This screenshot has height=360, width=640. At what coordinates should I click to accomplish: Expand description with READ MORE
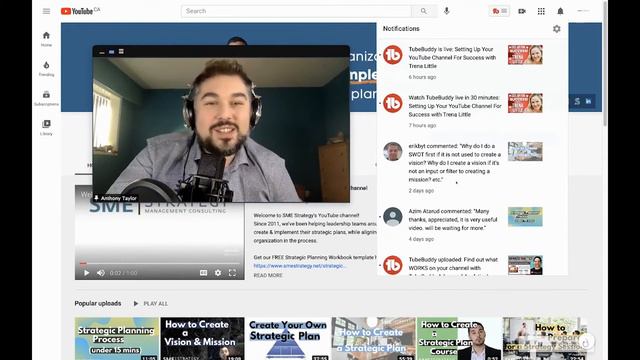(x=268, y=276)
